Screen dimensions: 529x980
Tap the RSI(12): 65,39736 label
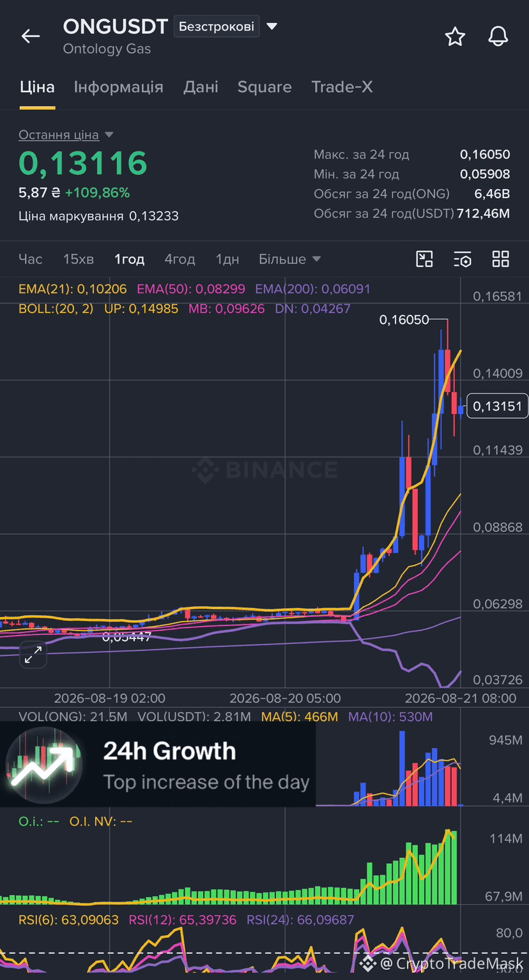point(183,920)
